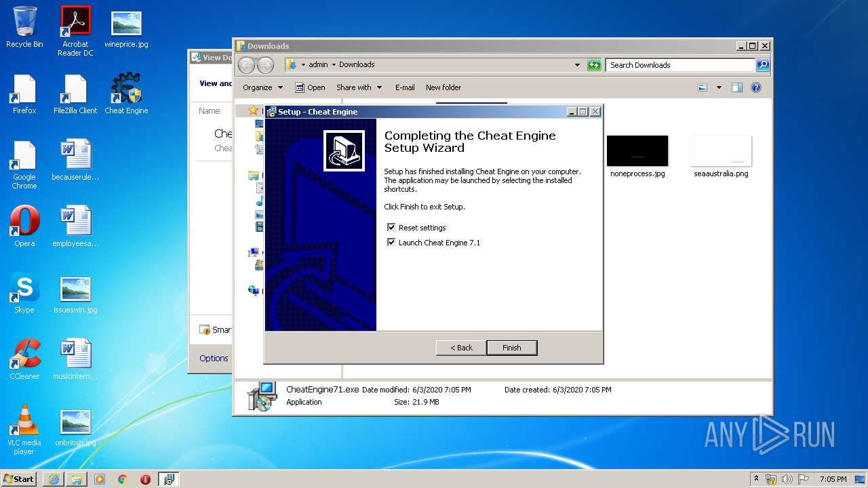The height and width of the screenshot is (488, 868).
Task: Click the Opera taskbar icon
Action: point(145,479)
